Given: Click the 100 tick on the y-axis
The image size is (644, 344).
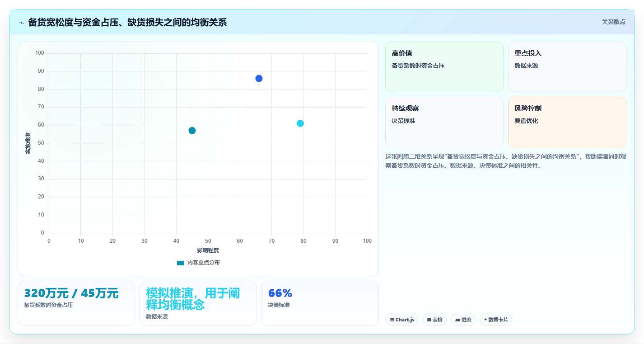Looking at the screenshot, I should click(40, 53).
